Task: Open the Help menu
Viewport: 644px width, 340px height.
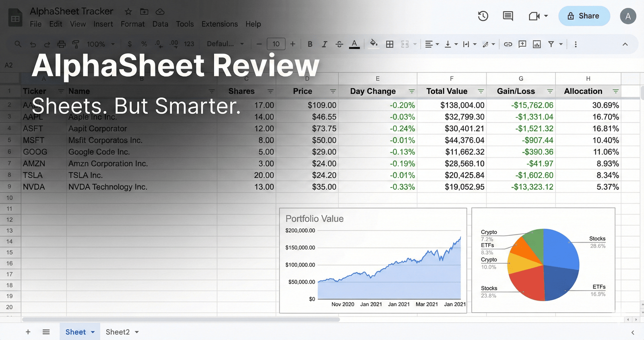Action: [x=253, y=24]
